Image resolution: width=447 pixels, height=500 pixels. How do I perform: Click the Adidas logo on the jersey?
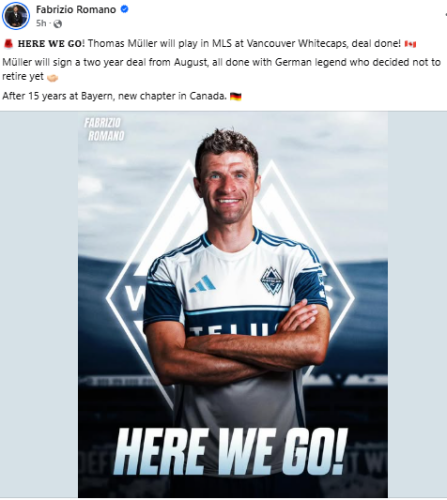203,284
